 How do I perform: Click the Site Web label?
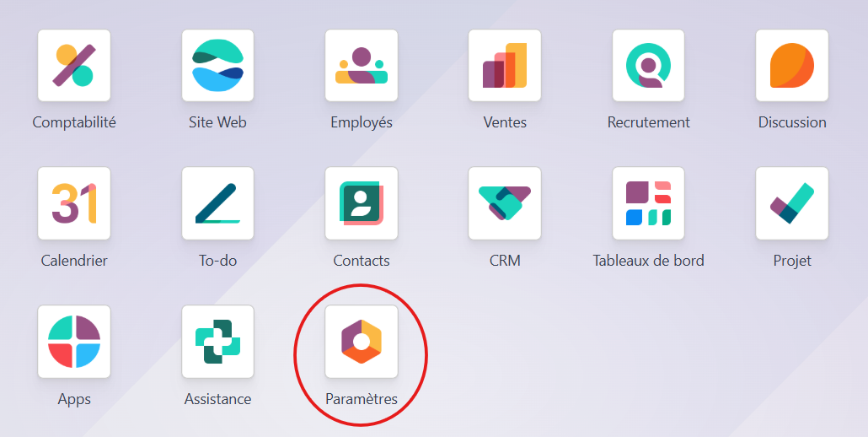(x=217, y=122)
